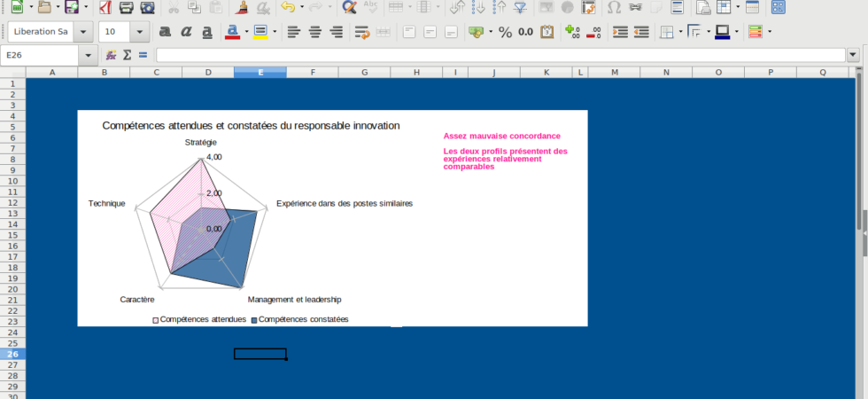Open the Name Box dropdown arrow

coord(89,55)
